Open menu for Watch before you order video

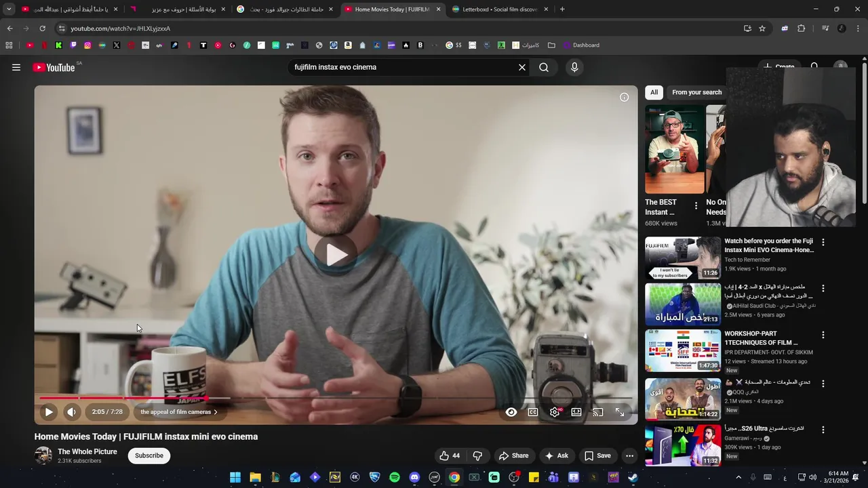click(823, 242)
